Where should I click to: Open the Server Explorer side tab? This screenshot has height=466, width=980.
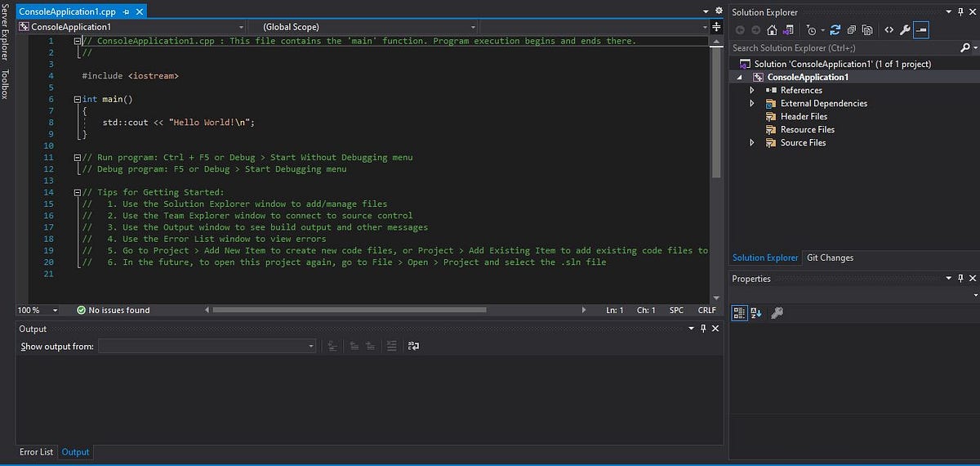coord(6,34)
